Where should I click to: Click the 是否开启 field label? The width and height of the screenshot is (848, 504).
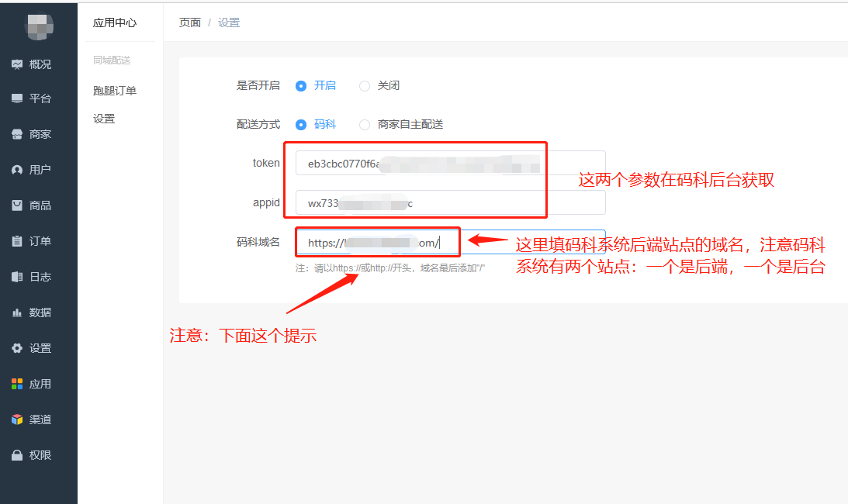258,85
